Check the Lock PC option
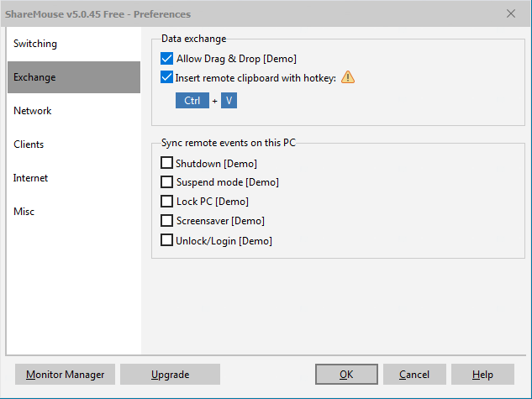Image resolution: width=532 pixels, height=399 pixels. (166, 202)
